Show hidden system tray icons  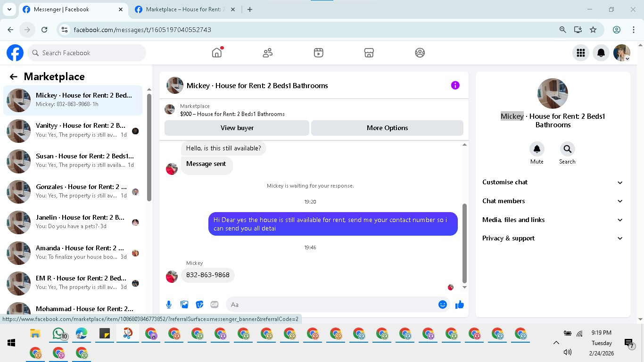point(556,343)
